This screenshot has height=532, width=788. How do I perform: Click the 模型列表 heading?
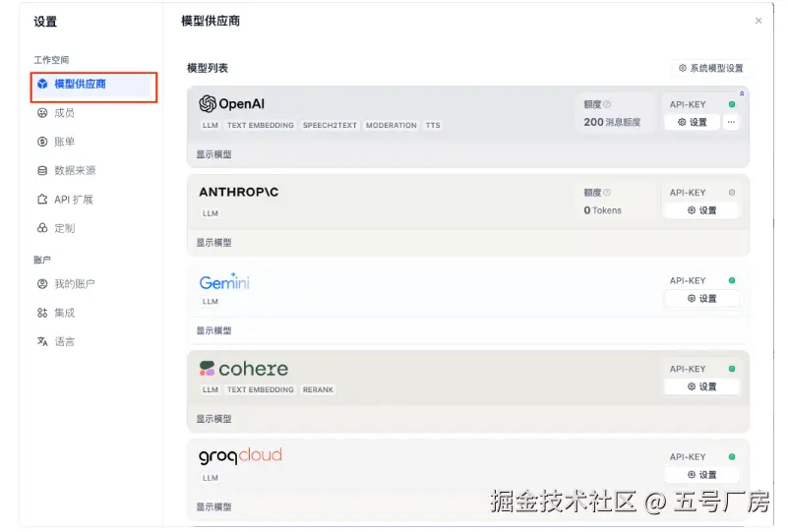pyautogui.click(x=208, y=68)
